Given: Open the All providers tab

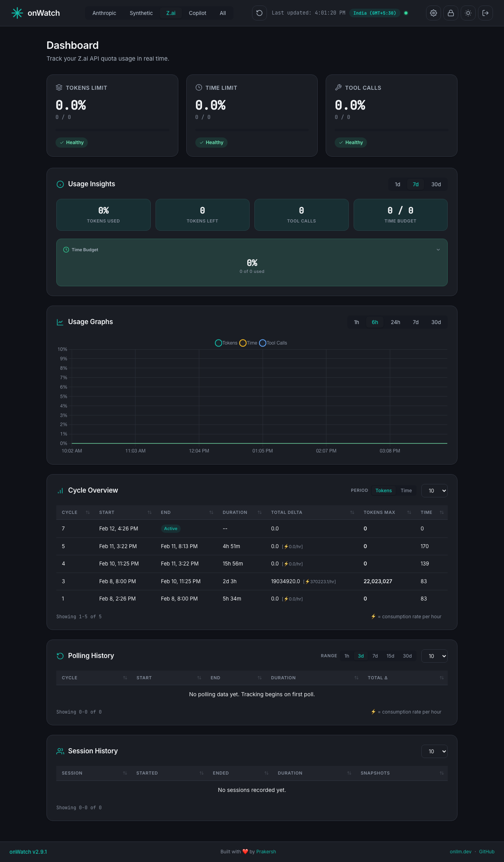Looking at the screenshot, I should point(223,13).
